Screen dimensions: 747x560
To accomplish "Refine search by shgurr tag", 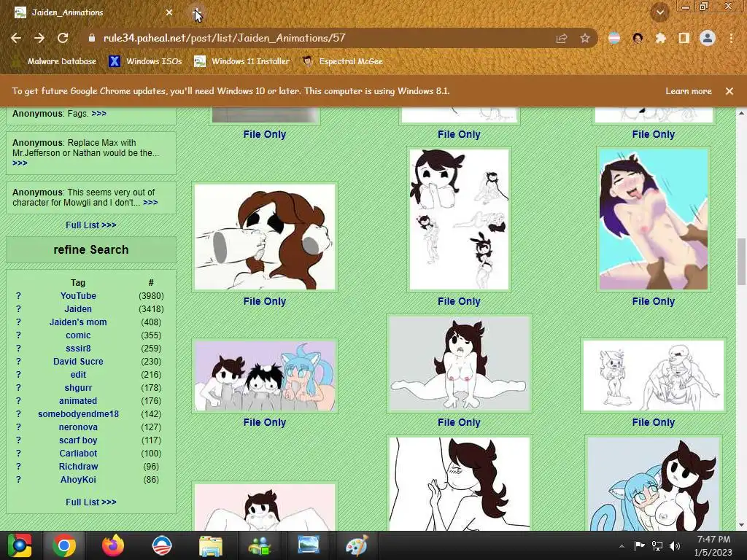I will pyautogui.click(x=78, y=388).
